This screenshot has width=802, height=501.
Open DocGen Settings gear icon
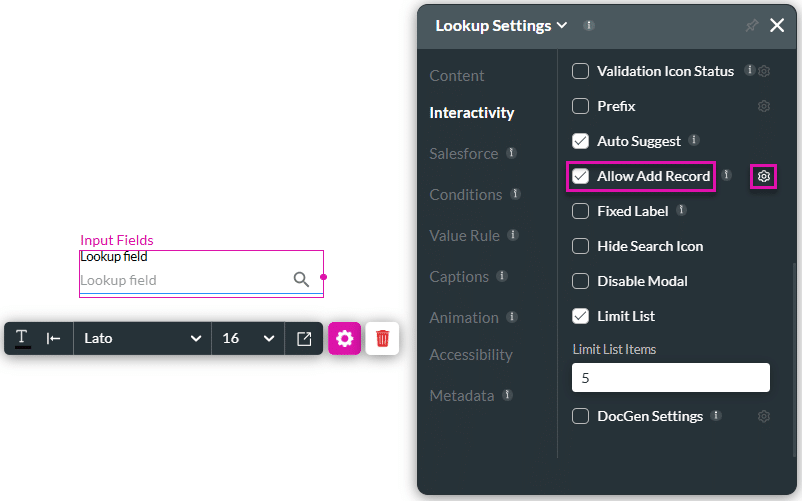coord(764,416)
